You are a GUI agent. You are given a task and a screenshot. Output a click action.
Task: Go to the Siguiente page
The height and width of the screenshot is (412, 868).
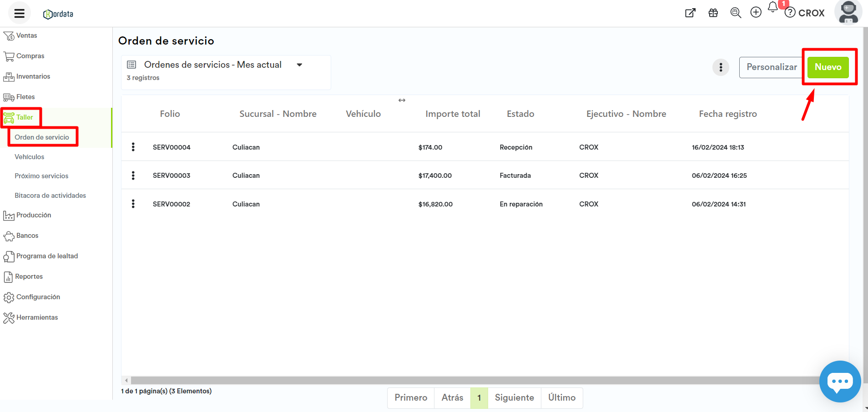pos(514,398)
